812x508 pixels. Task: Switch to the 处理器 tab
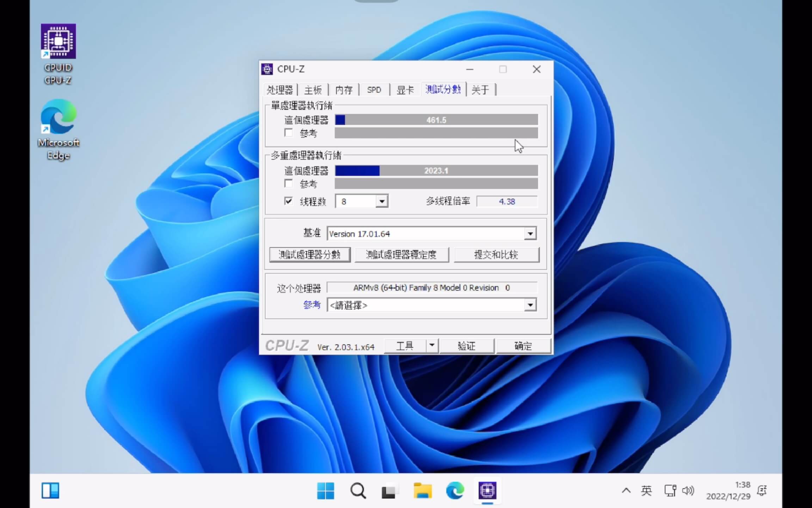tap(279, 90)
